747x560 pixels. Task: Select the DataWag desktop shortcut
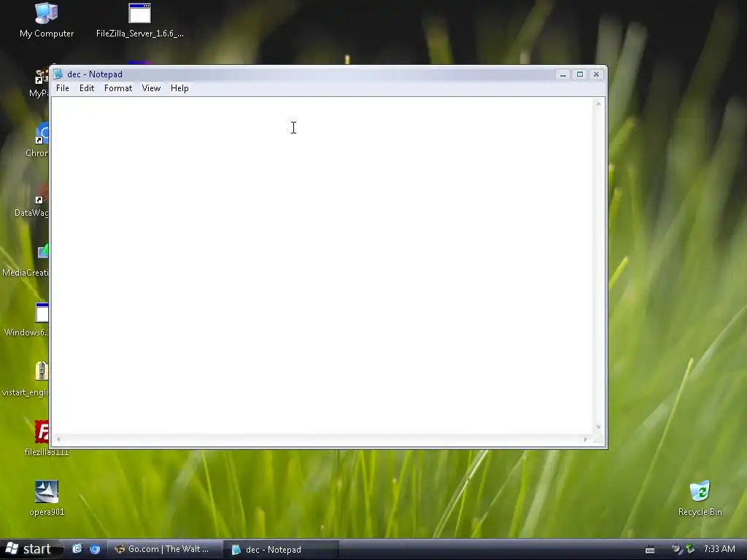click(x=31, y=200)
